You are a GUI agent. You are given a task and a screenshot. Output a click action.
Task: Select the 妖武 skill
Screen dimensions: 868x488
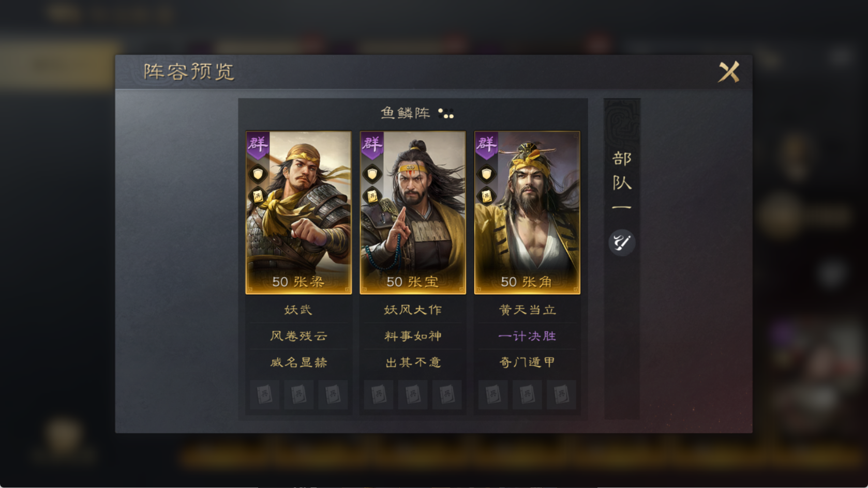point(298,310)
